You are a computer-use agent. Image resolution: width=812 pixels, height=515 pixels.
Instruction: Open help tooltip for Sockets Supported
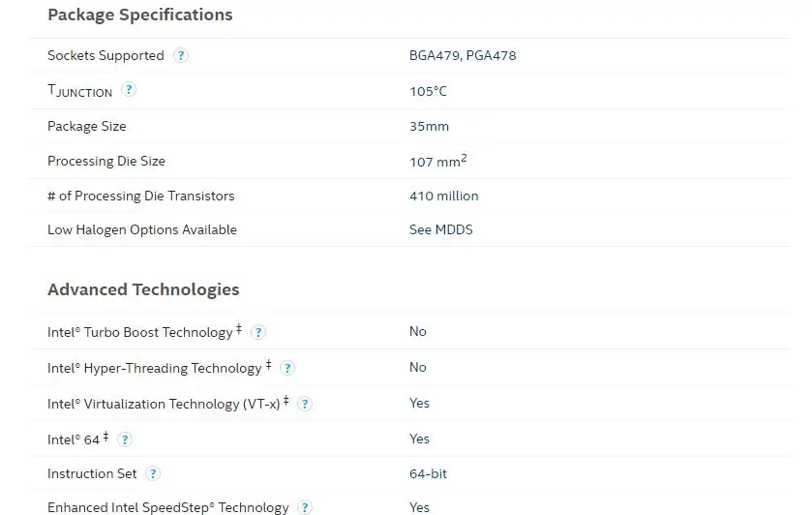(x=181, y=56)
